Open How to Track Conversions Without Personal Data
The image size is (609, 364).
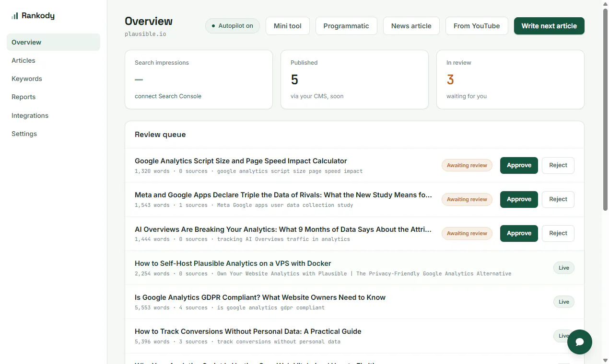(x=248, y=331)
